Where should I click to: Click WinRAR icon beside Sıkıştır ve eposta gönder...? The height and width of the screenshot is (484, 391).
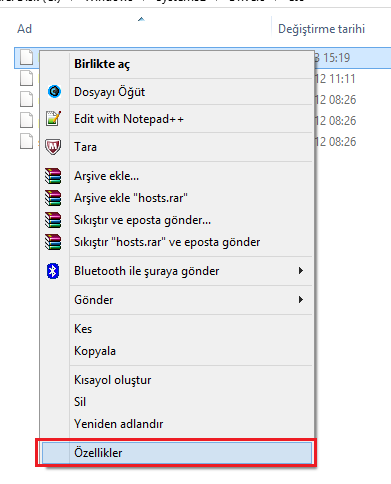[53, 220]
